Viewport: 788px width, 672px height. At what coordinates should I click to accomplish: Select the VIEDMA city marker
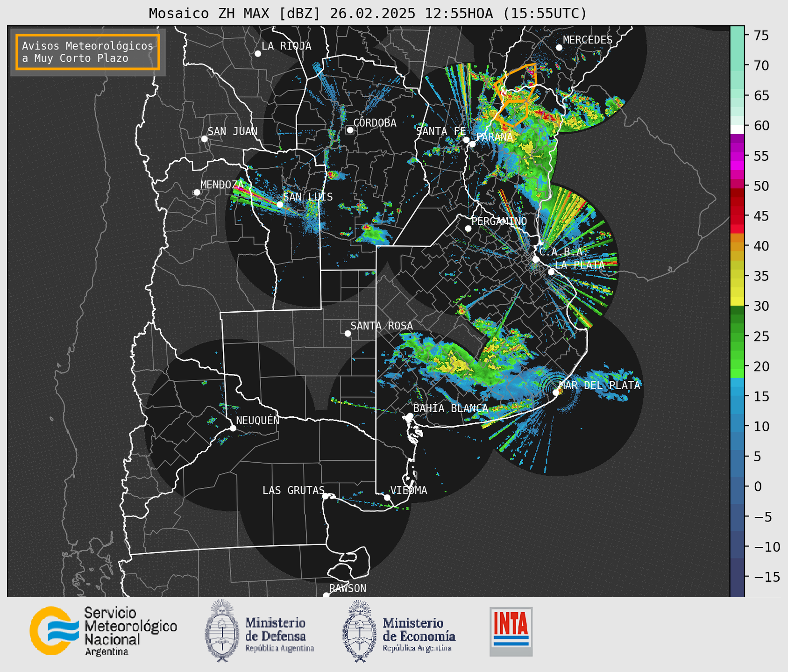(387, 497)
